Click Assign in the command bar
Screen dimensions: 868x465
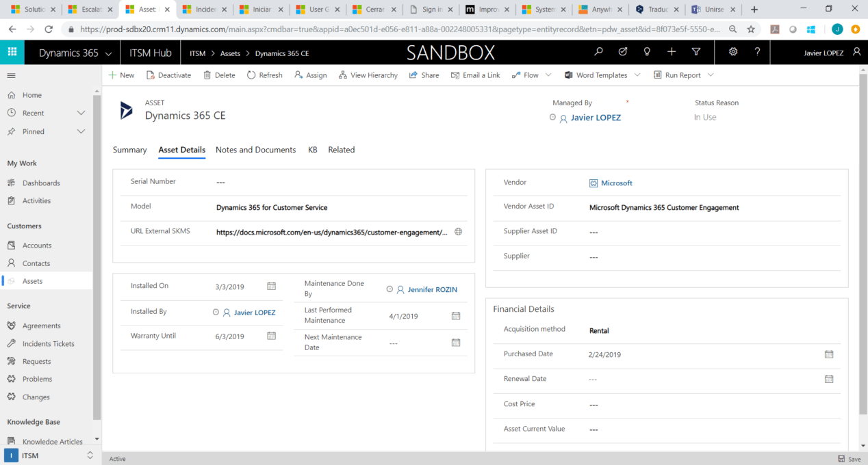[311, 75]
